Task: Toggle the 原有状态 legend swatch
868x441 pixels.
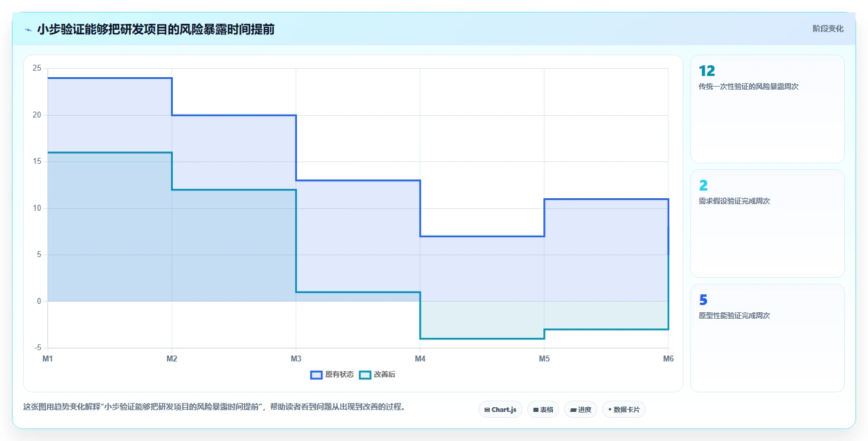Action: click(x=316, y=375)
